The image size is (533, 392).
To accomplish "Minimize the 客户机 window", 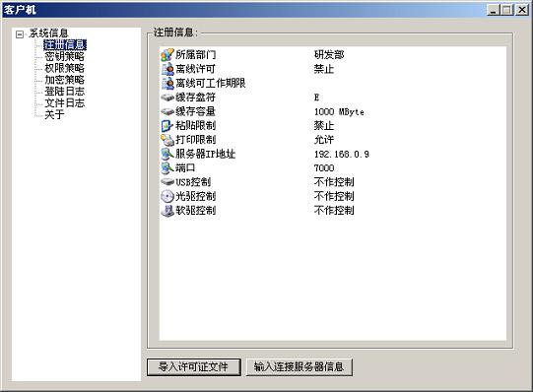I will tap(494, 10).
